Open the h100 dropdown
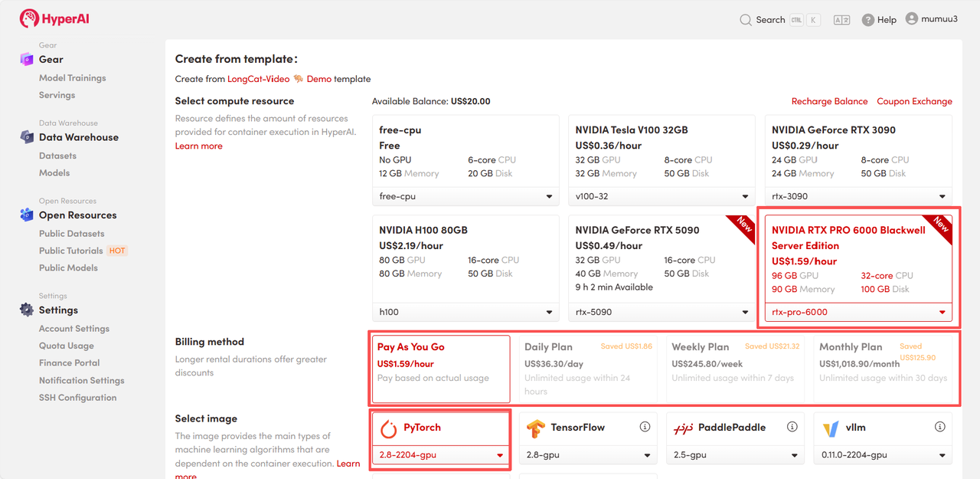Viewport: 980px width, 479px height. pyautogui.click(x=465, y=312)
